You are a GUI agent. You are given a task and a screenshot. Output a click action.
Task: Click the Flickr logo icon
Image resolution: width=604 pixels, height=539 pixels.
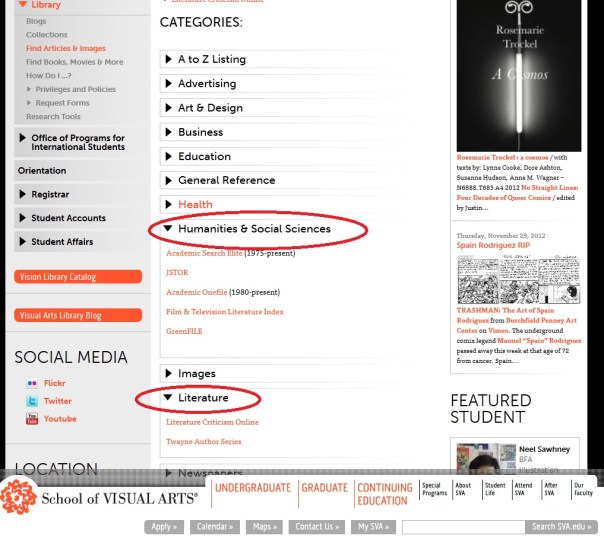(x=32, y=383)
